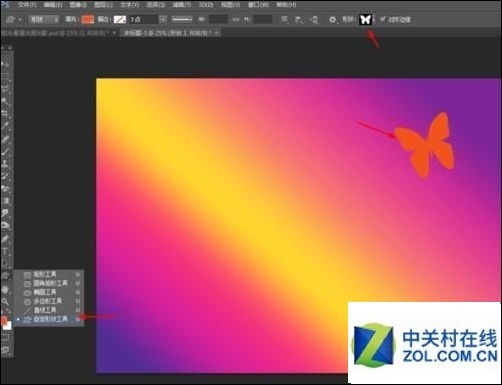Viewport: 502px width, 385px height.
Task: Open the 3D menu
Action: click(x=206, y=5)
